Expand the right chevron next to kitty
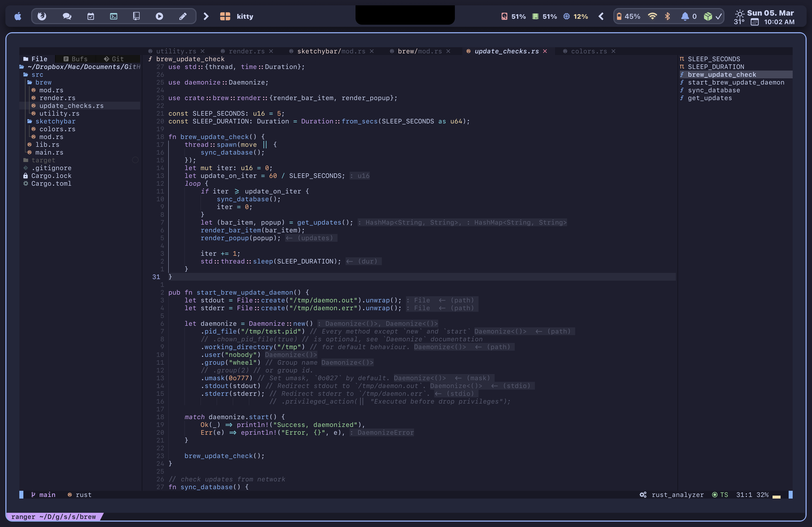This screenshot has height=527, width=812. point(206,16)
